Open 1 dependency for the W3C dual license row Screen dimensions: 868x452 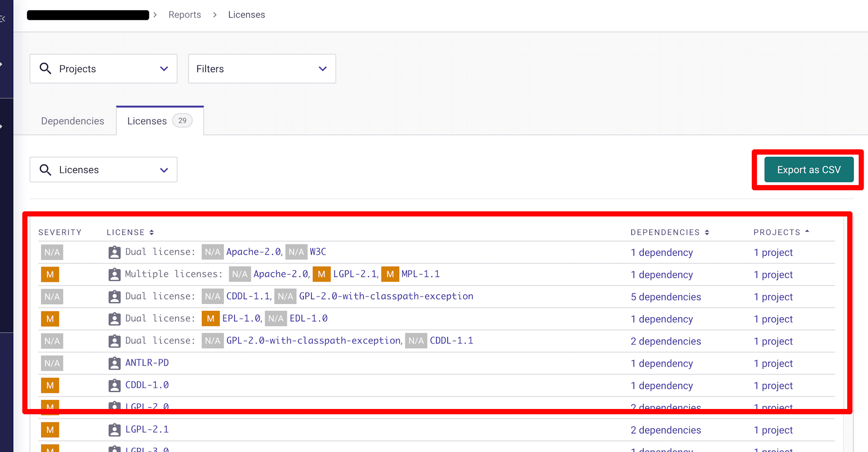coord(662,253)
